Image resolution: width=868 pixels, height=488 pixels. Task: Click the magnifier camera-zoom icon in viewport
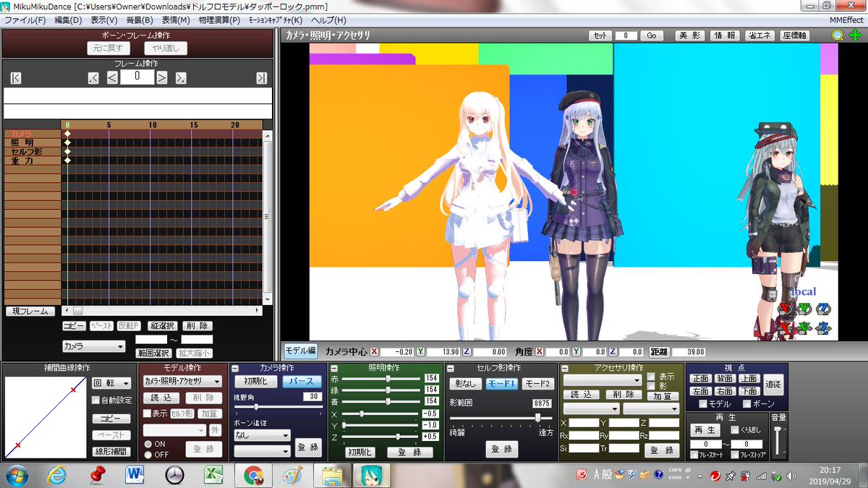click(838, 35)
